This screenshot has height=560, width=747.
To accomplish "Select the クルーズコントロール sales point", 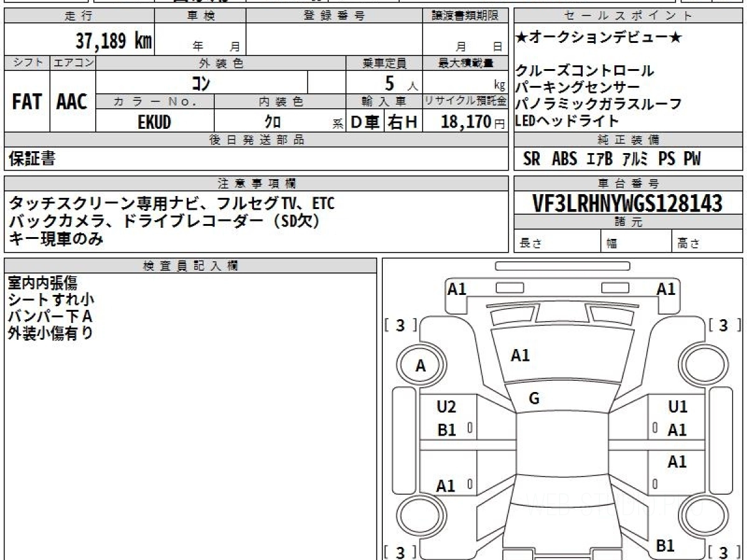I will click(585, 71).
